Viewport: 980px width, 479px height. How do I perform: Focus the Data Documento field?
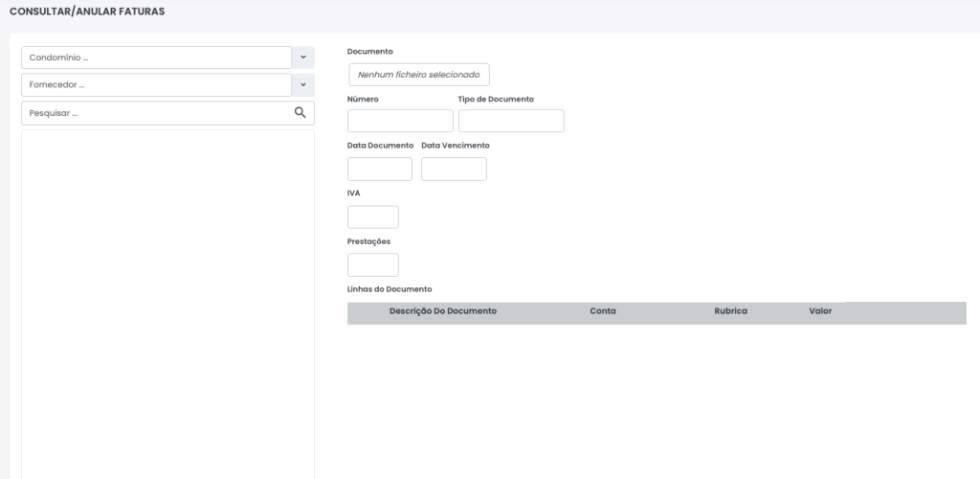379,169
